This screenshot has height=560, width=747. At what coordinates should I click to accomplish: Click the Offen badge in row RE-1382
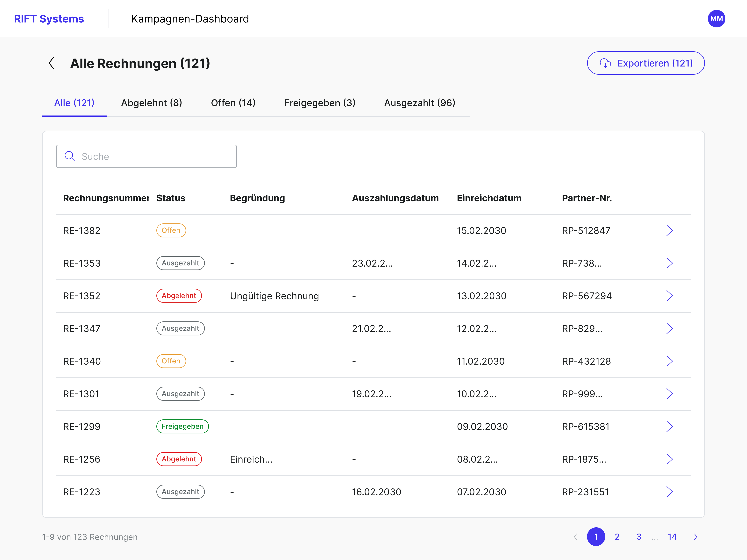171,231
